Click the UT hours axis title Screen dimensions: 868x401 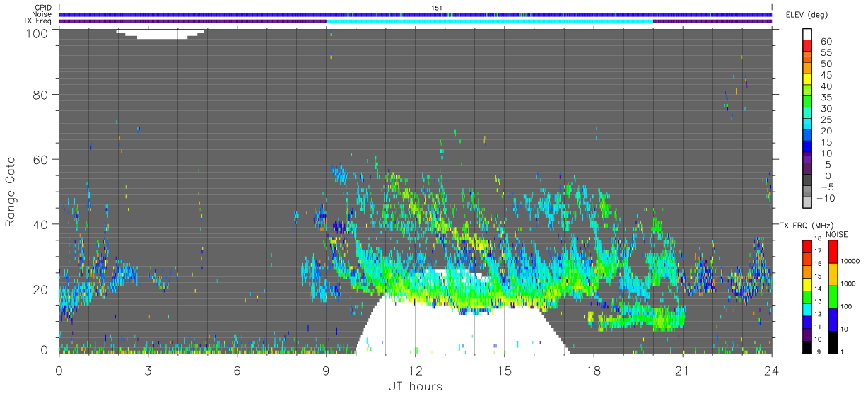(x=414, y=386)
